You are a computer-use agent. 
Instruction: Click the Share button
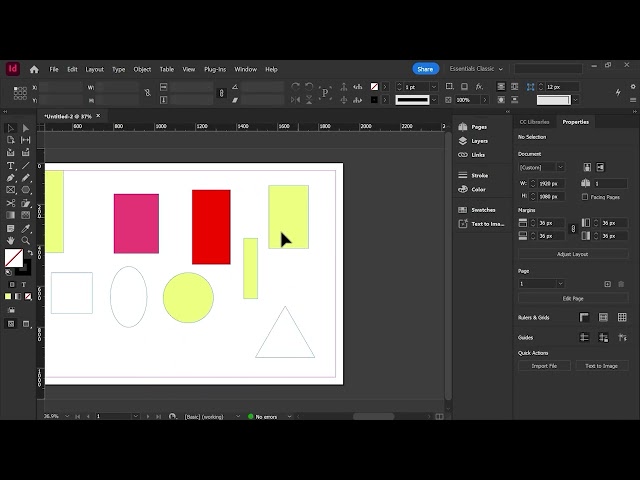[425, 69]
